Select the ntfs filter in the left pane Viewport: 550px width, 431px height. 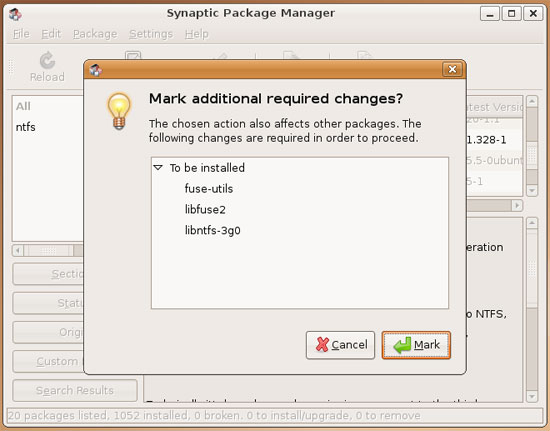26,127
